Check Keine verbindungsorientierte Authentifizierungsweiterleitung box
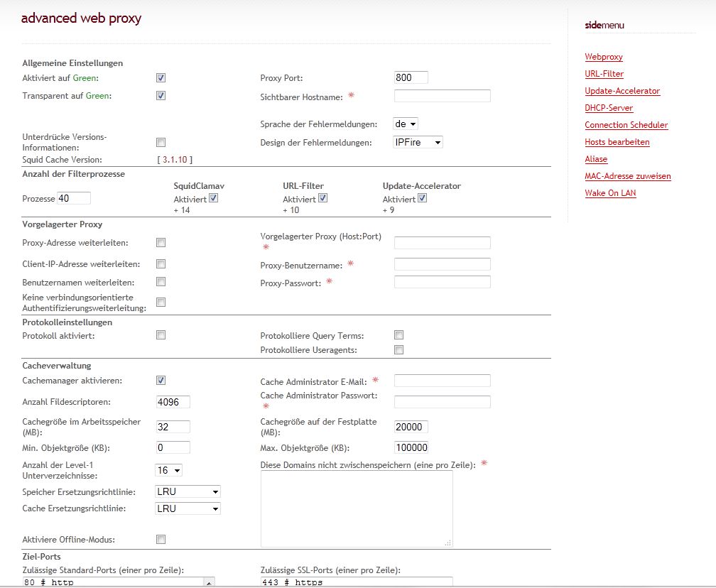The image size is (716, 588). pyautogui.click(x=161, y=303)
